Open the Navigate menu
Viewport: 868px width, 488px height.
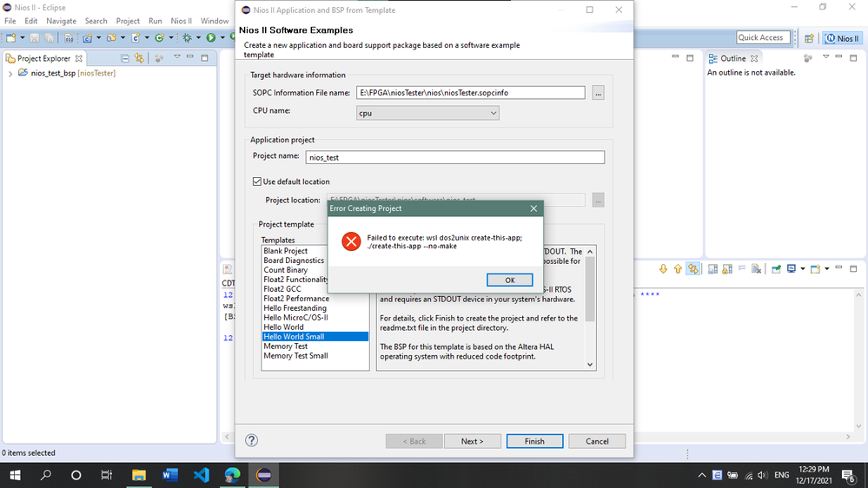click(61, 21)
